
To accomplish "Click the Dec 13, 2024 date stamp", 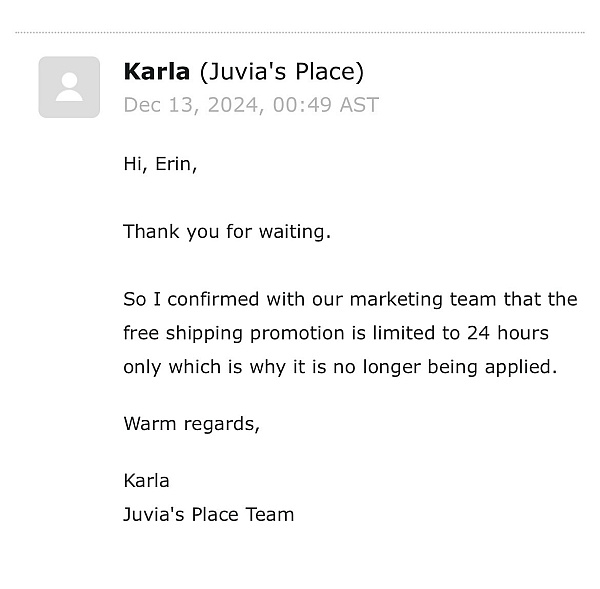I will click(x=191, y=105).
